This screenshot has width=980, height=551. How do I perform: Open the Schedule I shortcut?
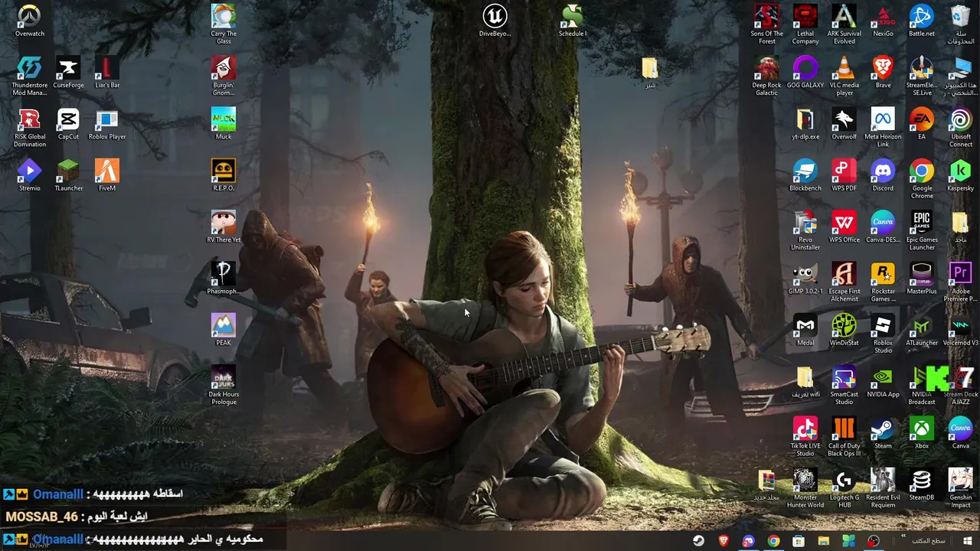tap(572, 21)
